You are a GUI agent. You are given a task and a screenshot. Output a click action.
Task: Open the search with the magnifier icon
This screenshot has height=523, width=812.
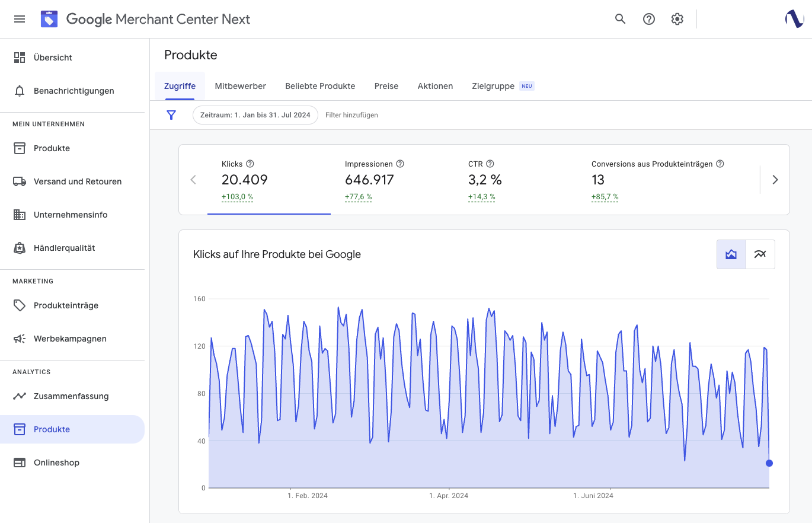pyautogui.click(x=620, y=19)
